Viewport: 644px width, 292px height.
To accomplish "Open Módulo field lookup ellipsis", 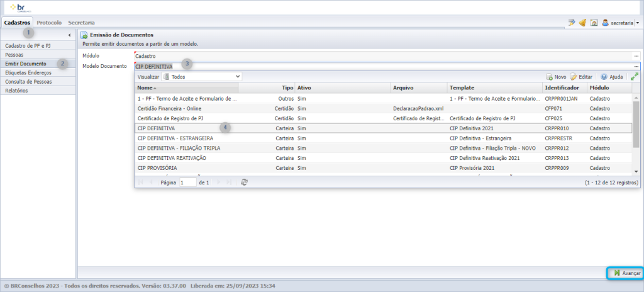I will click(x=636, y=56).
